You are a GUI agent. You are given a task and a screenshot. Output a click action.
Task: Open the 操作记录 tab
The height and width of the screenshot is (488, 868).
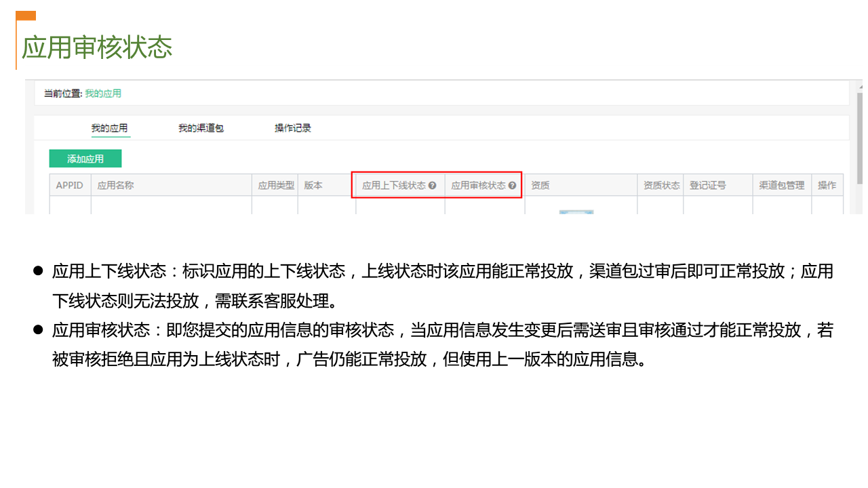click(x=293, y=128)
